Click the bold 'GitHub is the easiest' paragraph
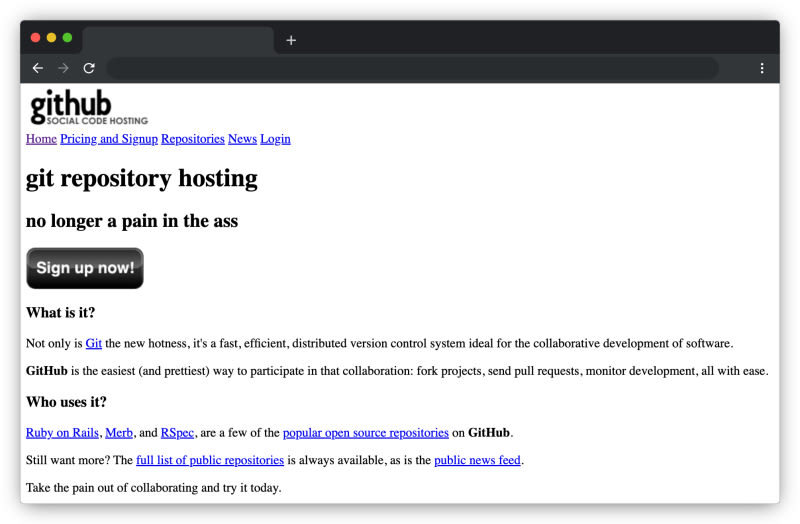The height and width of the screenshot is (524, 800). tap(397, 371)
